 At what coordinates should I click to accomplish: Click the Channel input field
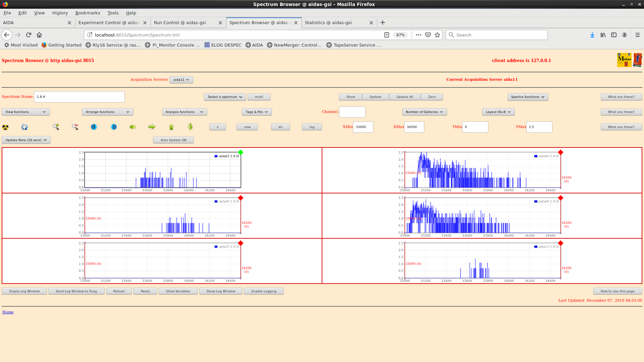352,112
